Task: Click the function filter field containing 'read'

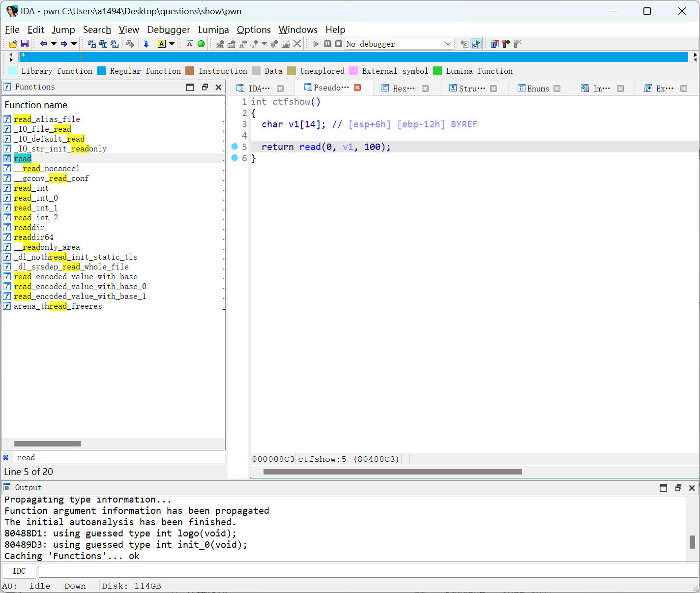Action: 118,458
